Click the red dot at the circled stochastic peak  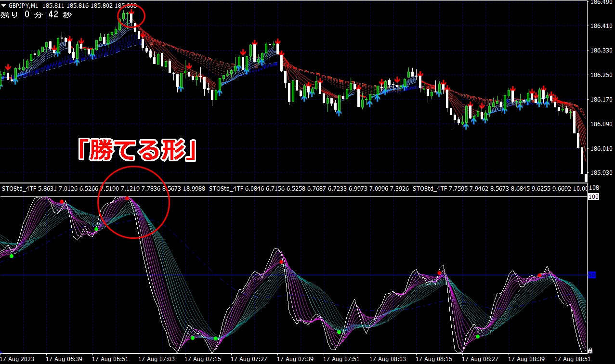pyautogui.click(x=127, y=198)
